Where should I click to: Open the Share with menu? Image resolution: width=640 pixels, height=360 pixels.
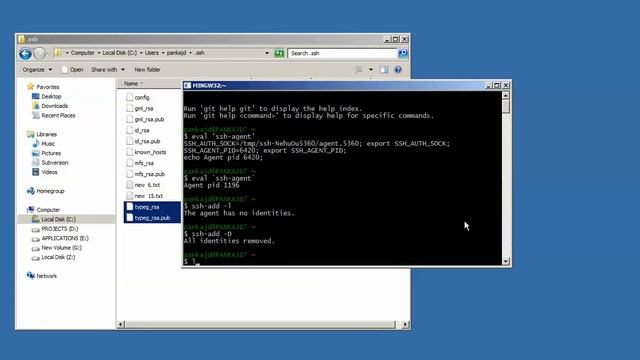coord(108,70)
